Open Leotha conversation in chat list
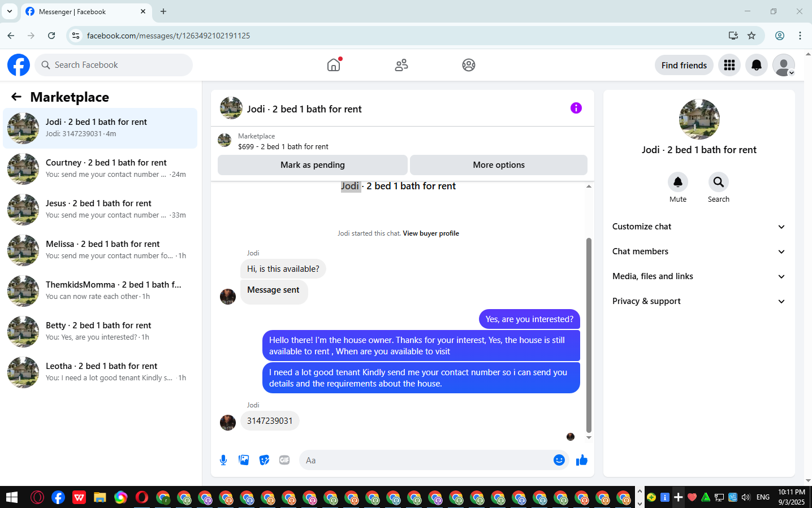Screen dimensions: 812x508 point(100,372)
